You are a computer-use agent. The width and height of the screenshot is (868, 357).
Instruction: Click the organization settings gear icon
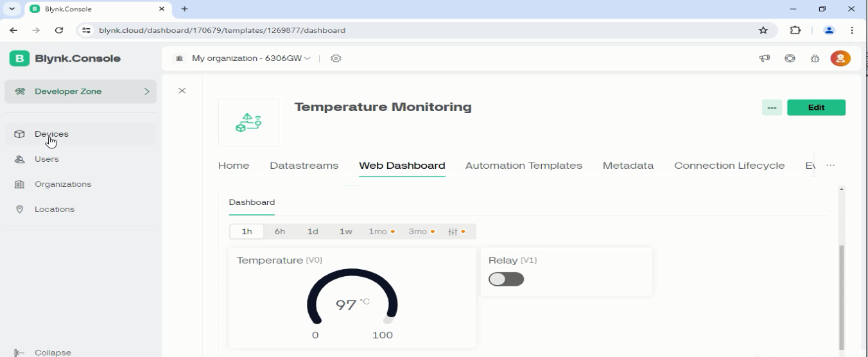click(x=336, y=58)
